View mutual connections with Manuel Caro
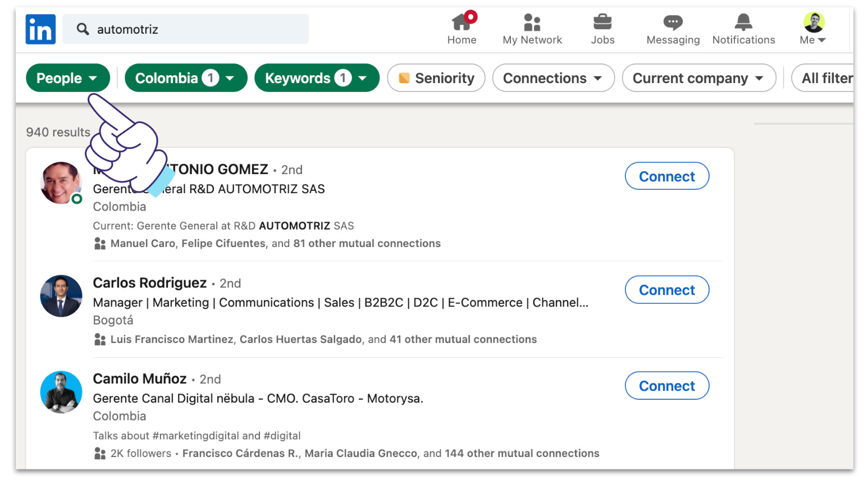 (276, 243)
